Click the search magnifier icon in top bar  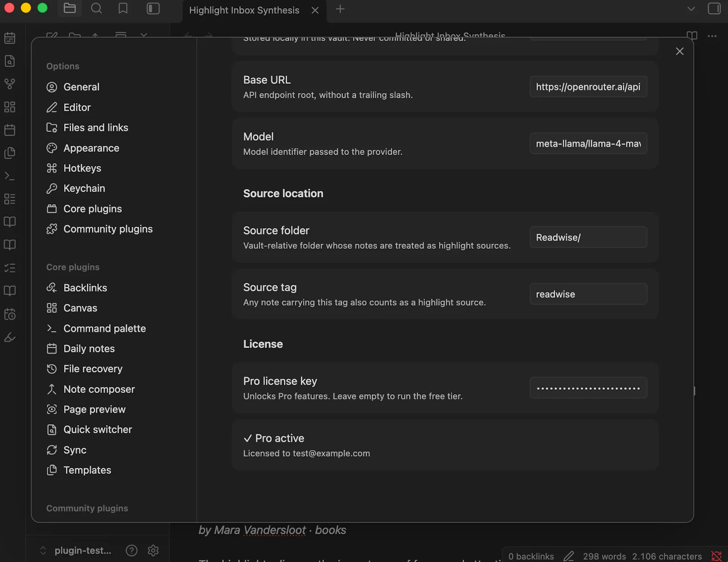pyautogui.click(x=96, y=8)
